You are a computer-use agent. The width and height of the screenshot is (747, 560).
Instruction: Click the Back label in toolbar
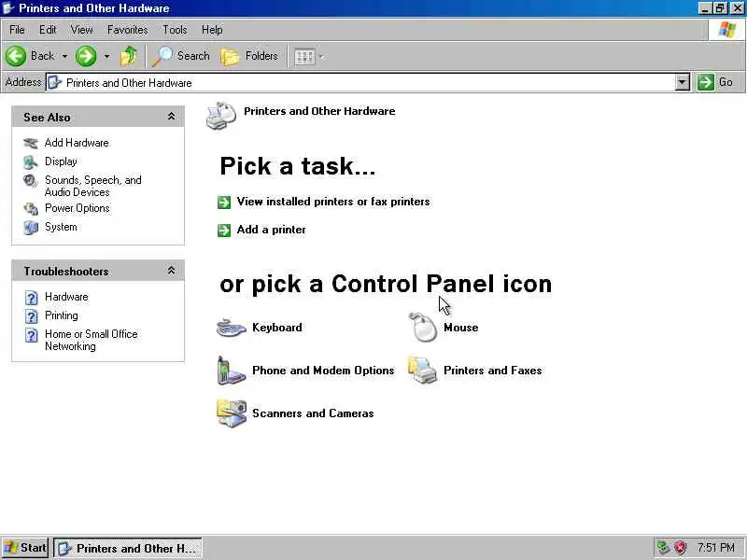(42, 56)
